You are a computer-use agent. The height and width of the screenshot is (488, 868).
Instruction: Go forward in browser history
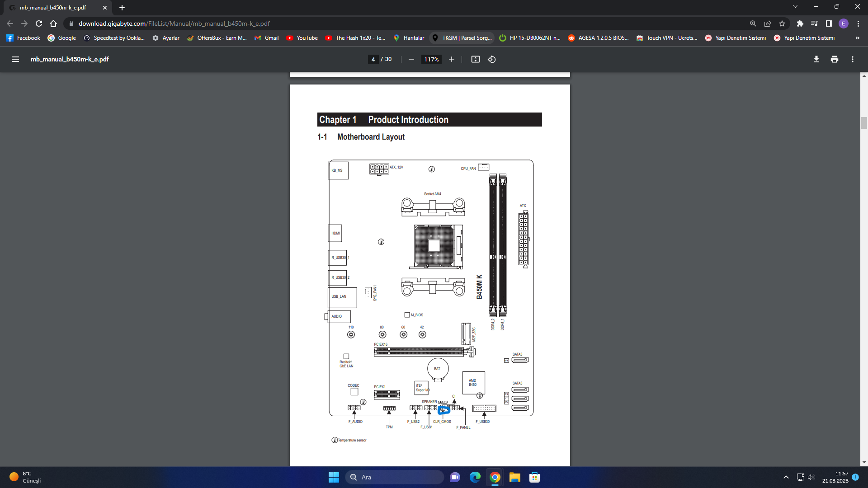pos(24,23)
